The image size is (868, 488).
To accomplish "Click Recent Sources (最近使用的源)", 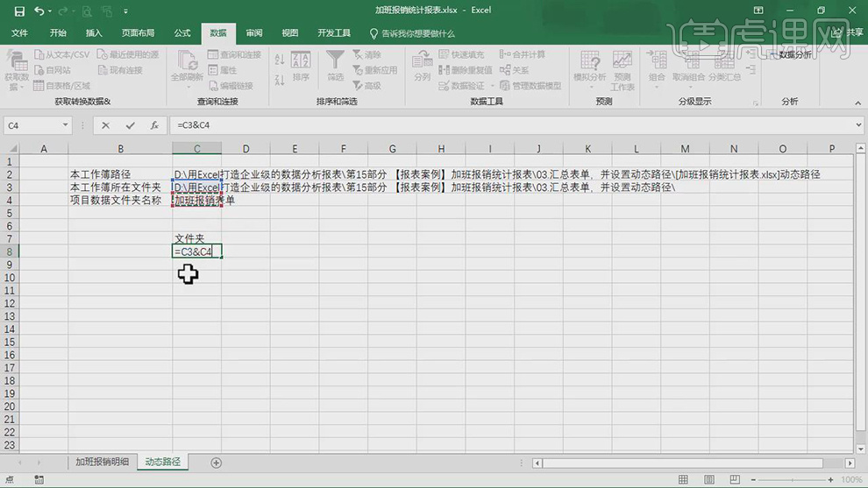I will click(128, 55).
